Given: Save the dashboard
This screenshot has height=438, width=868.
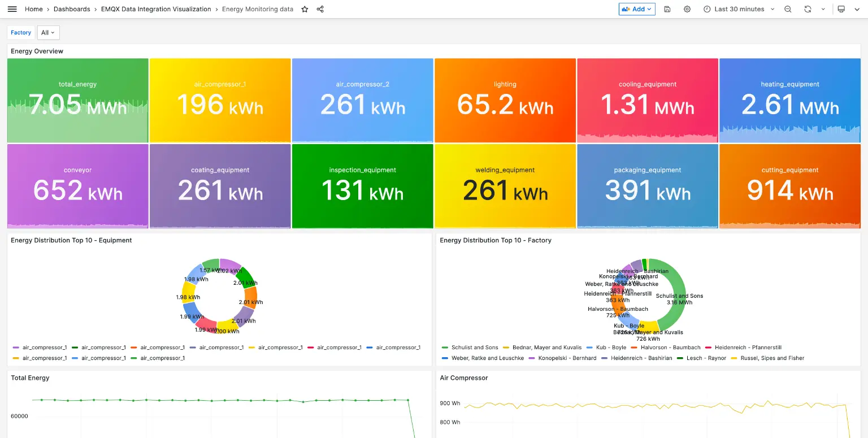Looking at the screenshot, I should (667, 9).
